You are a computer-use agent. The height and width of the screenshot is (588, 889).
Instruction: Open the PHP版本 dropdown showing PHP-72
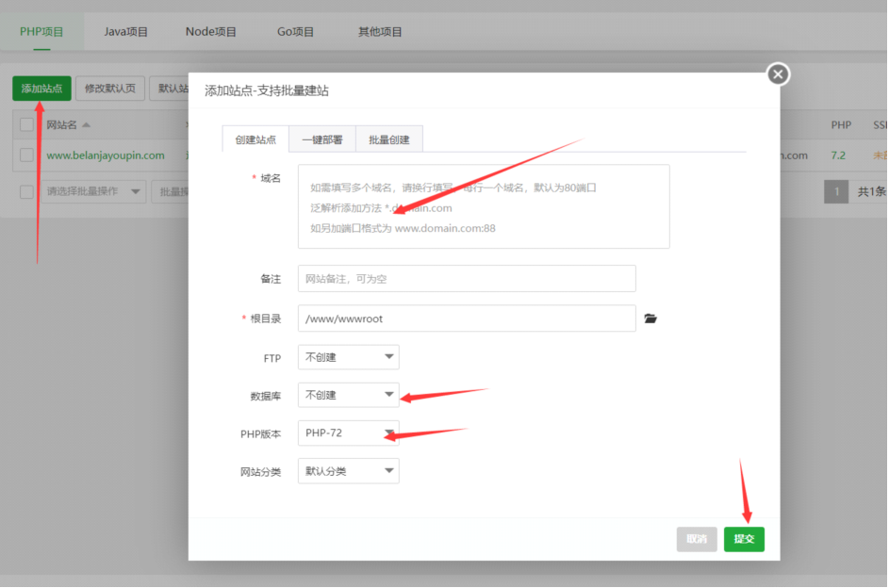click(x=349, y=433)
